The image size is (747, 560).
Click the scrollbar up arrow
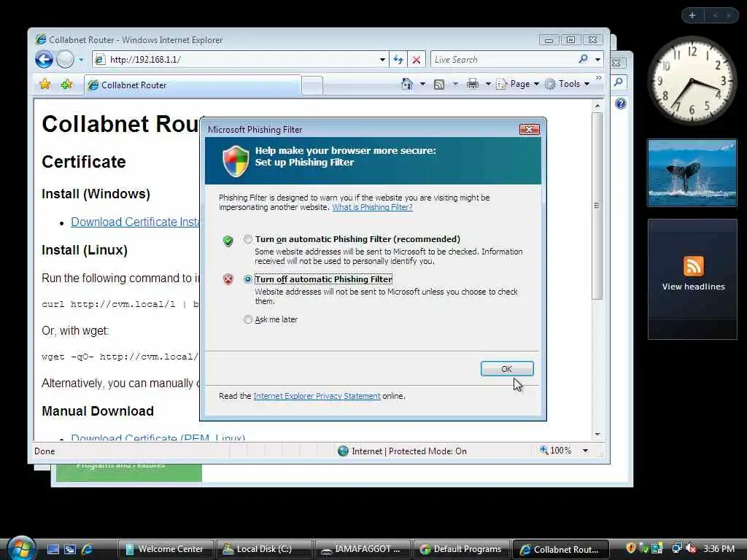[597, 105]
